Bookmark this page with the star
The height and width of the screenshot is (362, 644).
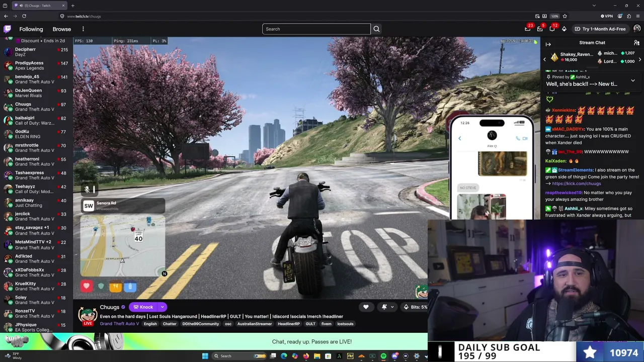coord(565,16)
